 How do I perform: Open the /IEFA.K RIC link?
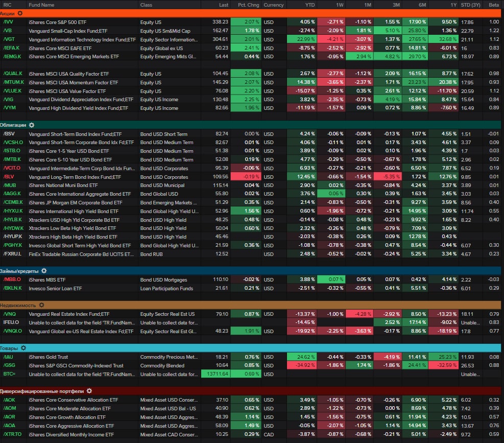tap(11, 48)
